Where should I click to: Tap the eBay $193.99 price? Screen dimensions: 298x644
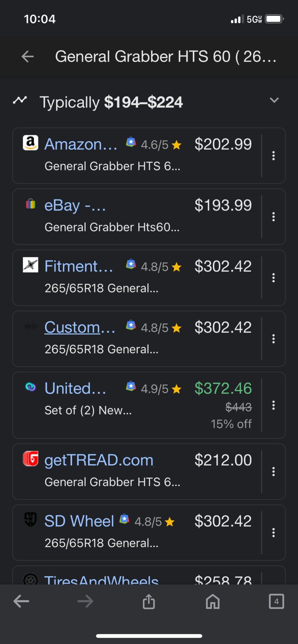click(223, 205)
